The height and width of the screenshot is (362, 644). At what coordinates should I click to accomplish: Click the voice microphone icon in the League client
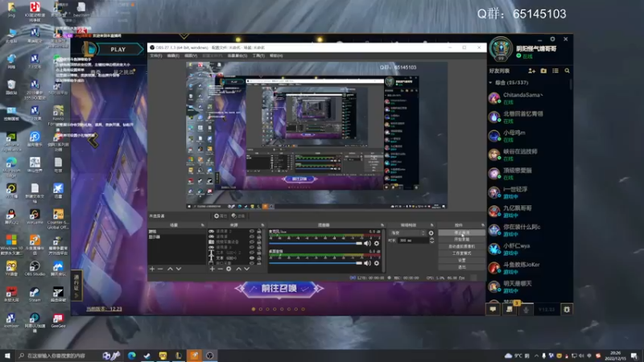point(526,310)
